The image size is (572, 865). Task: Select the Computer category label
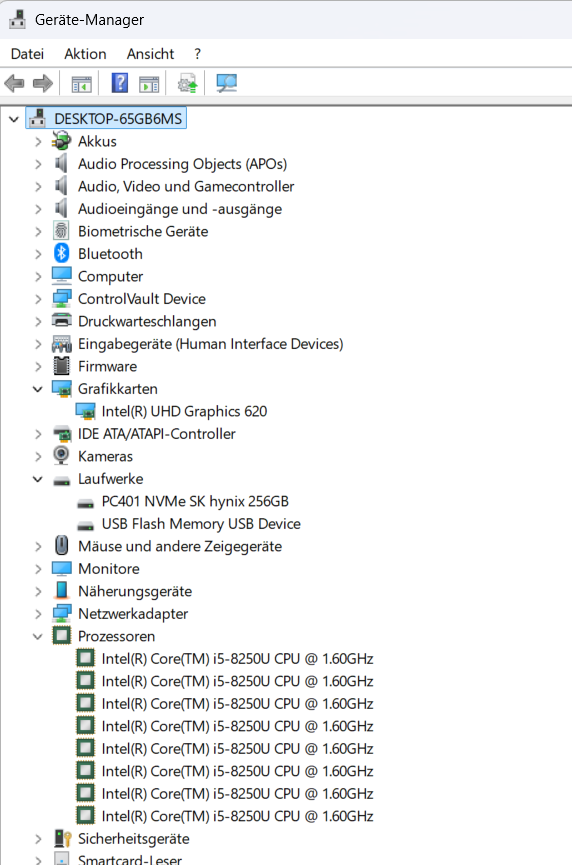[110, 276]
